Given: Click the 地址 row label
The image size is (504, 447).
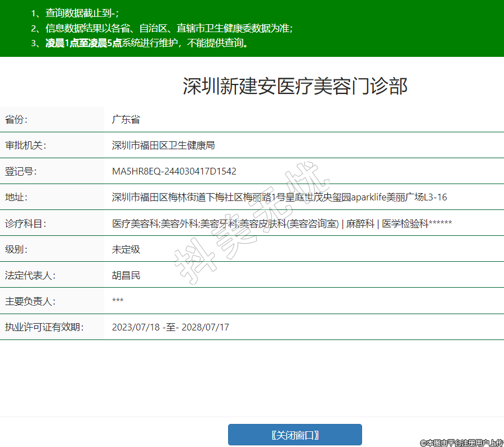Looking at the screenshot, I should pos(16,197).
